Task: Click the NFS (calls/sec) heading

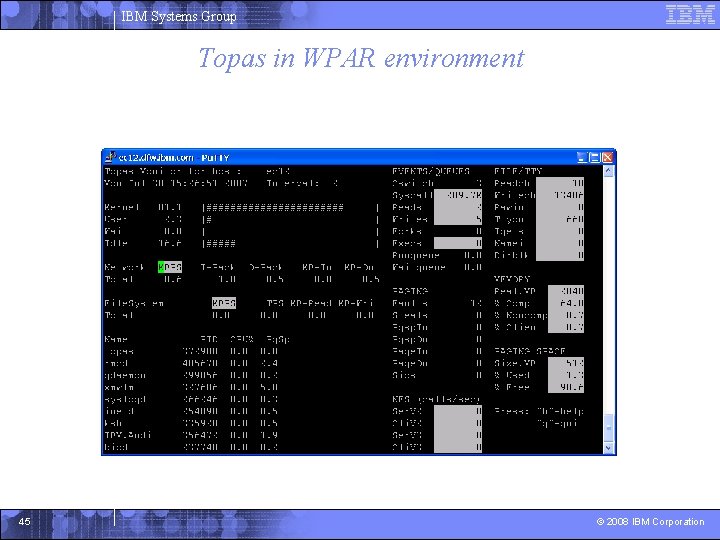Action: (x=436, y=399)
